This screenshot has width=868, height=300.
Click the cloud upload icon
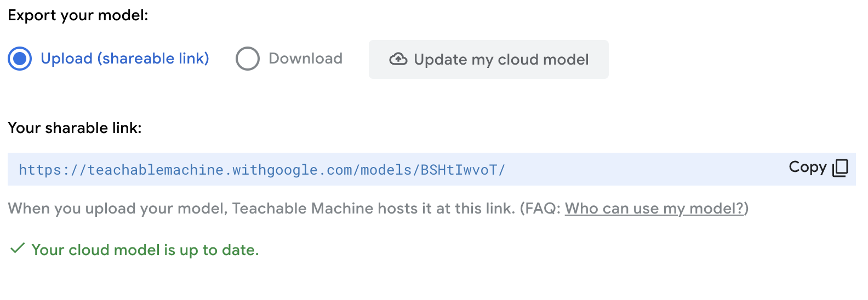pos(398,59)
